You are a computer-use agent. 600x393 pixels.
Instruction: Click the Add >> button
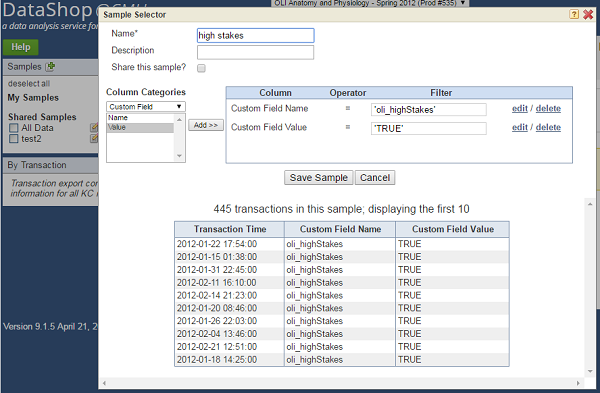[x=206, y=125]
